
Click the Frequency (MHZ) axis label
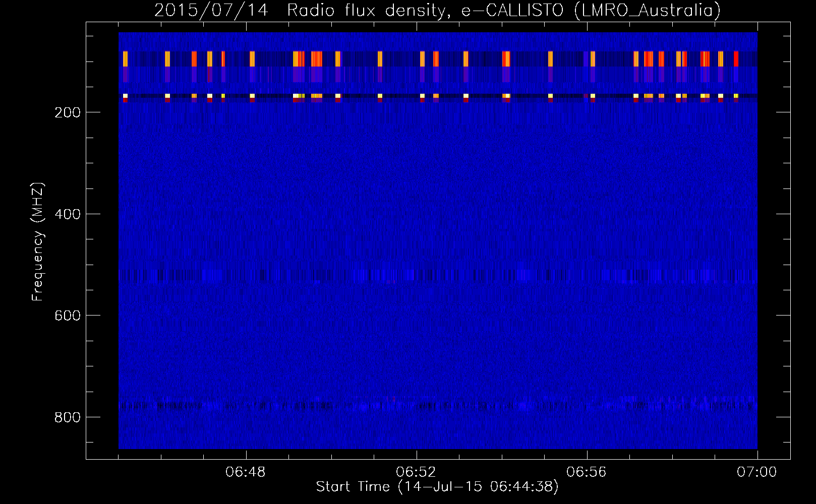click(38, 241)
